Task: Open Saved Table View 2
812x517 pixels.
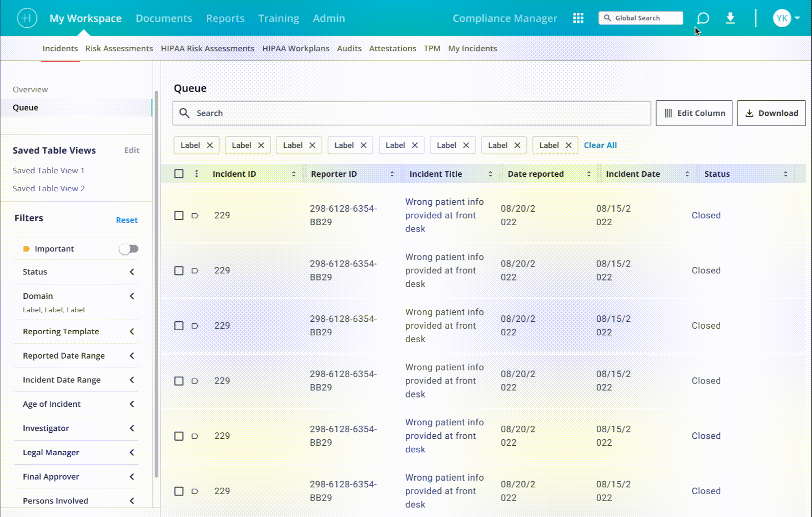Action: point(49,188)
